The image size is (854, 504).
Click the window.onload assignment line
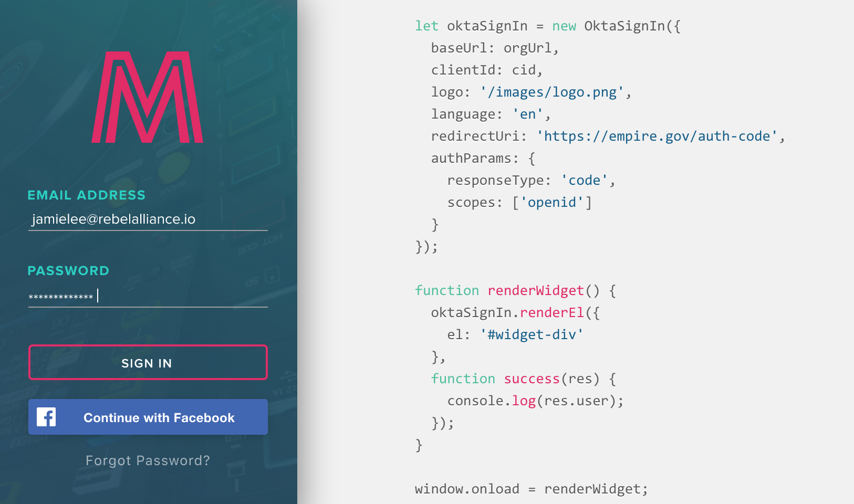531,489
